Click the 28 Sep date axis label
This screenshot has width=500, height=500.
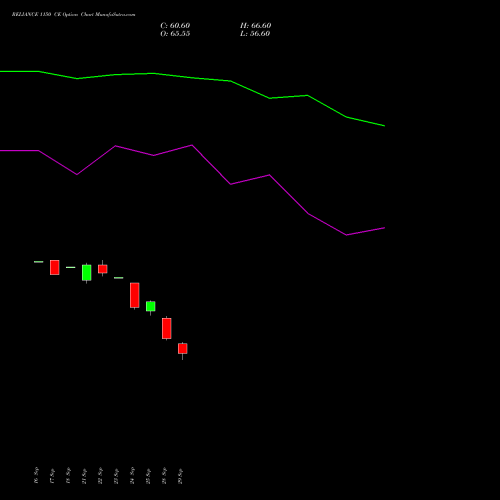click(x=164, y=475)
